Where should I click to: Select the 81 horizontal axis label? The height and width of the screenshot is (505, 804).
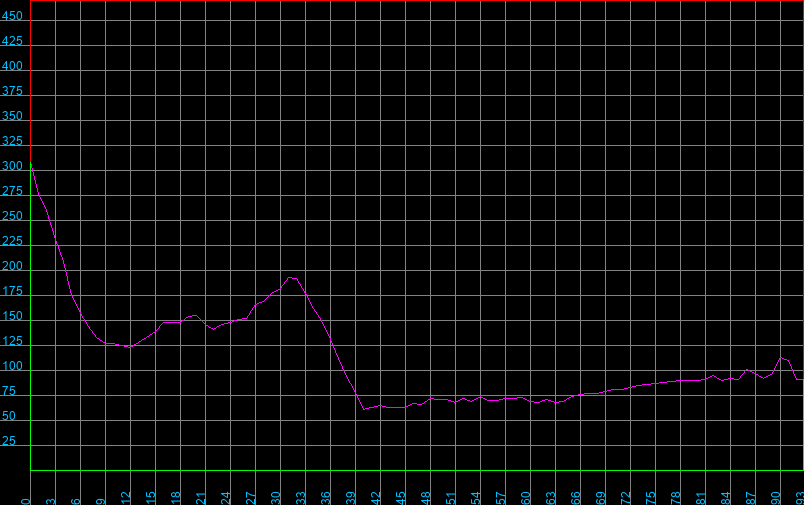pos(700,498)
